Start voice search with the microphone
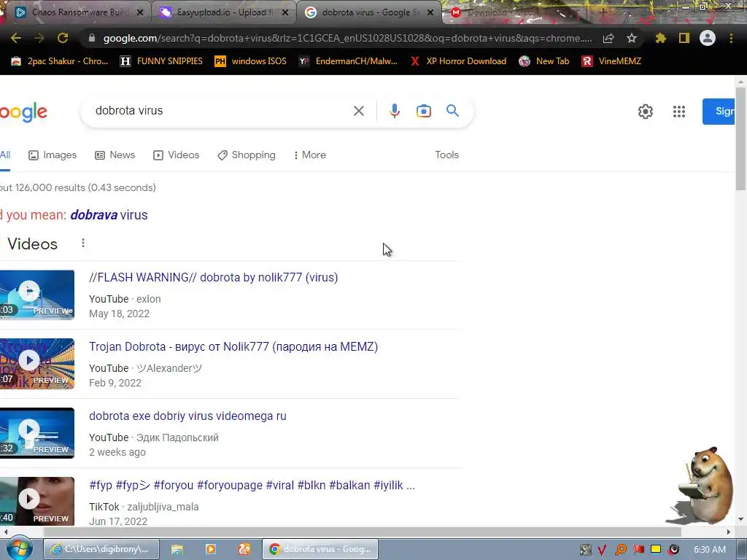 point(395,111)
